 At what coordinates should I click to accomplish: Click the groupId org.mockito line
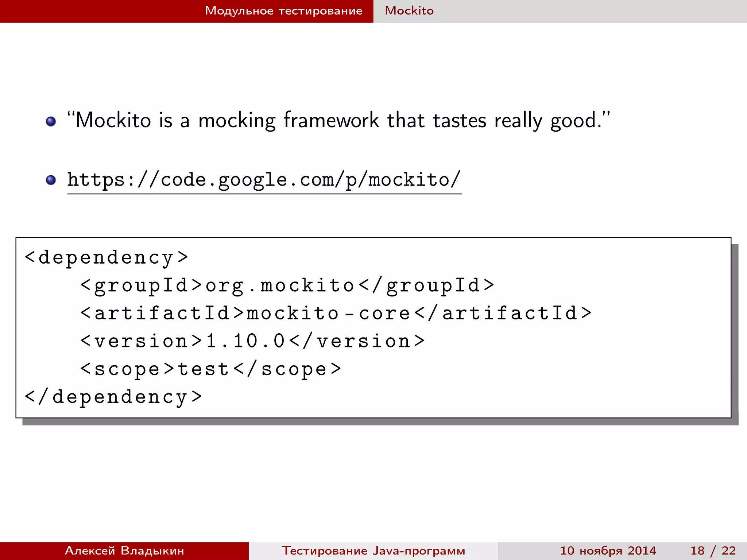point(287,285)
